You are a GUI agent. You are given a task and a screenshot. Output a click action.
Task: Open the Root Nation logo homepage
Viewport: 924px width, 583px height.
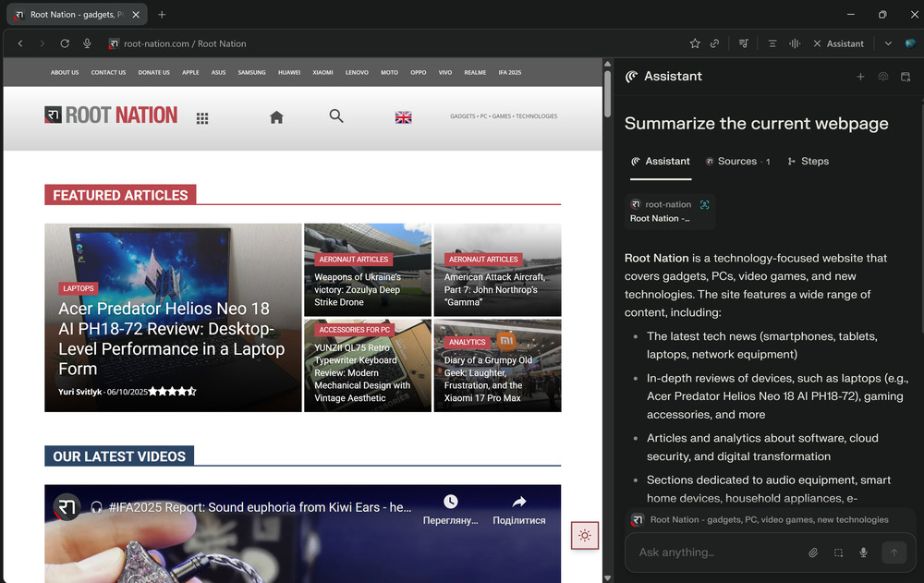111,115
